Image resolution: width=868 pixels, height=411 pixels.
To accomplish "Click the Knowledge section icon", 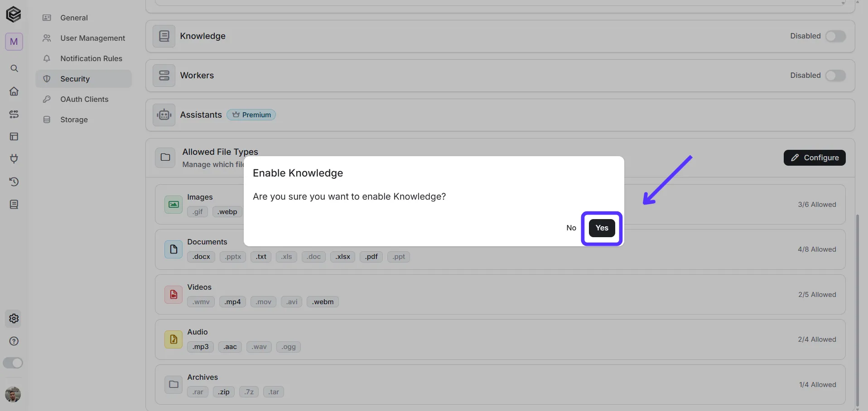I will (164, 36).
